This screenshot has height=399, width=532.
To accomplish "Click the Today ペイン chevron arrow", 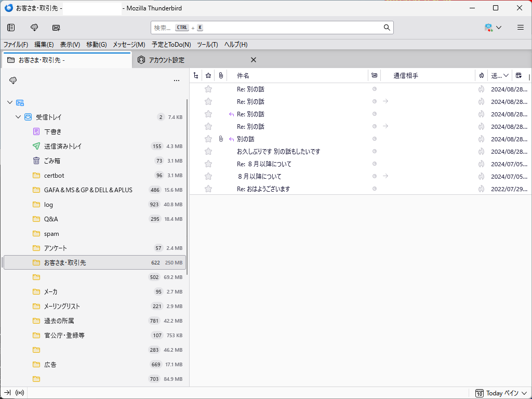I will (524, 393).
